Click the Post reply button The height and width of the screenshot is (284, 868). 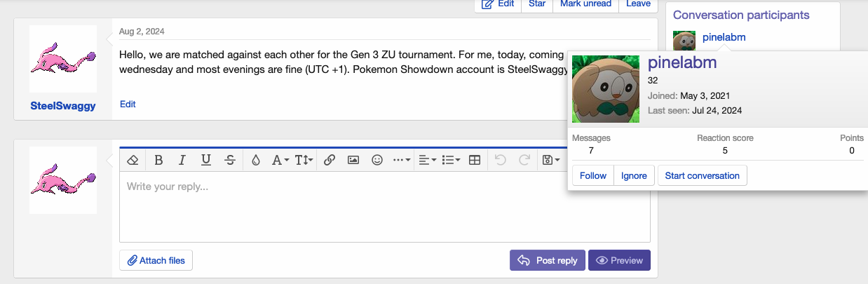click(x=548, y=260)
